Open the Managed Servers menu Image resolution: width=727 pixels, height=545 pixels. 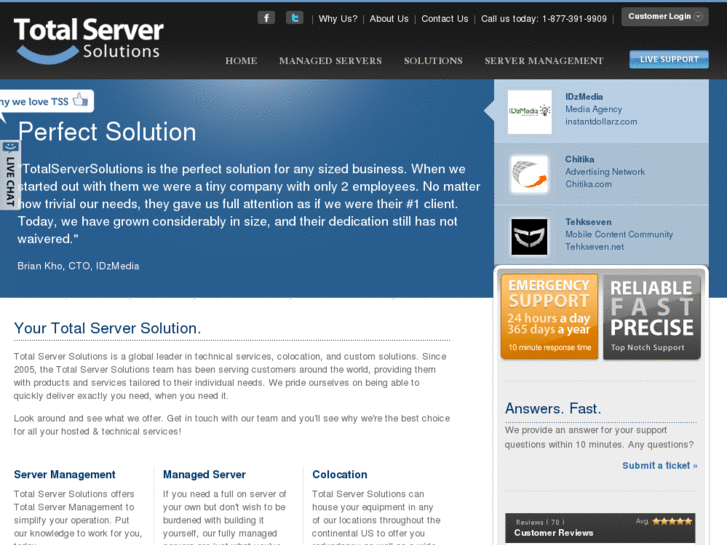click(331, 61)
